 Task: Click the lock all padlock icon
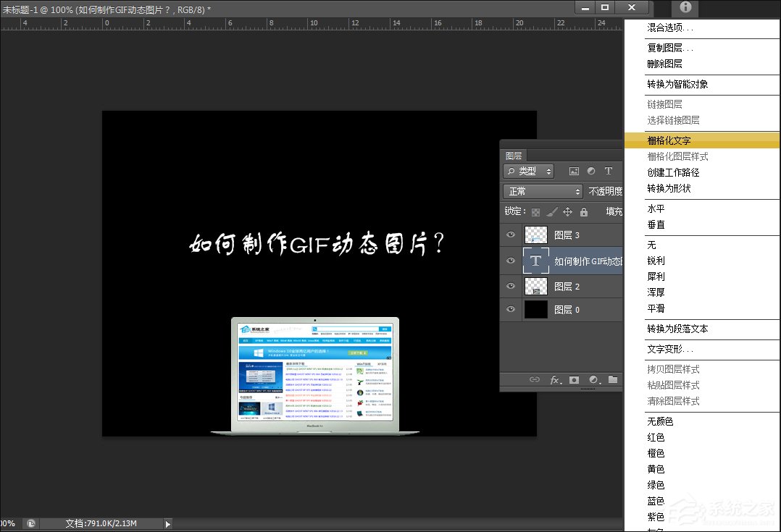(583, 212)
